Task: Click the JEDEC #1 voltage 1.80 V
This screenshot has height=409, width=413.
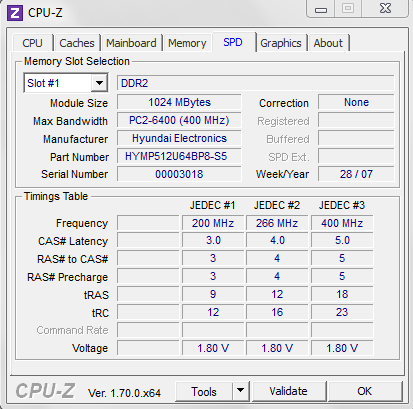Action: pos(213,348)
